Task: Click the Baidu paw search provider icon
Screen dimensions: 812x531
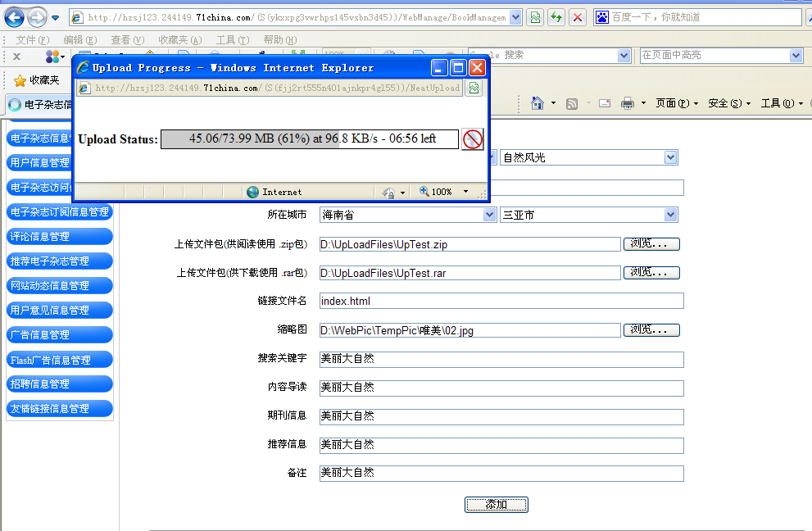Action: tap(601, 17)
